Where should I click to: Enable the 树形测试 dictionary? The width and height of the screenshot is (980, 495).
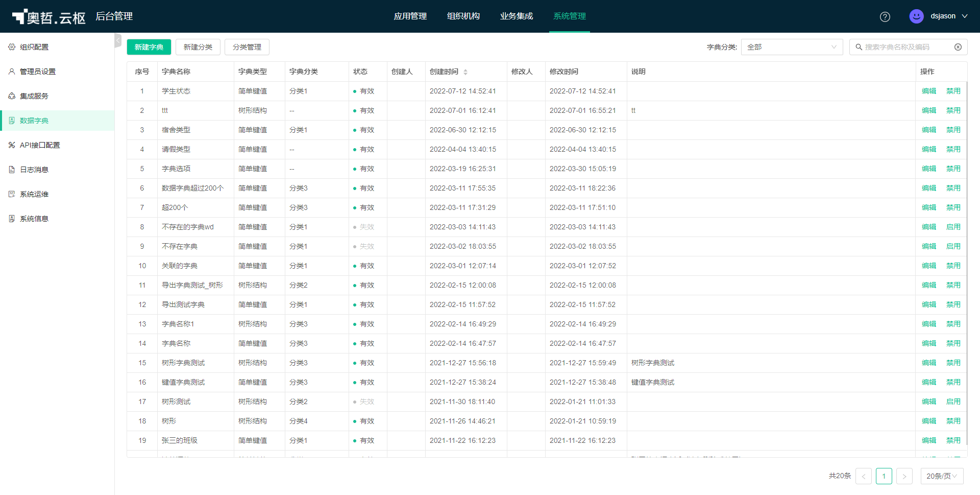(953, 402)
